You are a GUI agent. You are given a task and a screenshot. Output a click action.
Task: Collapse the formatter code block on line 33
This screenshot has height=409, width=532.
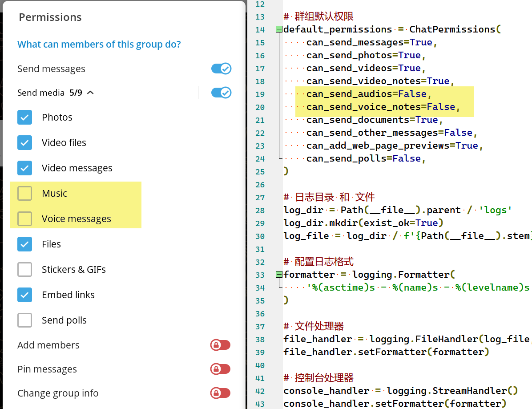click(278, 275)
